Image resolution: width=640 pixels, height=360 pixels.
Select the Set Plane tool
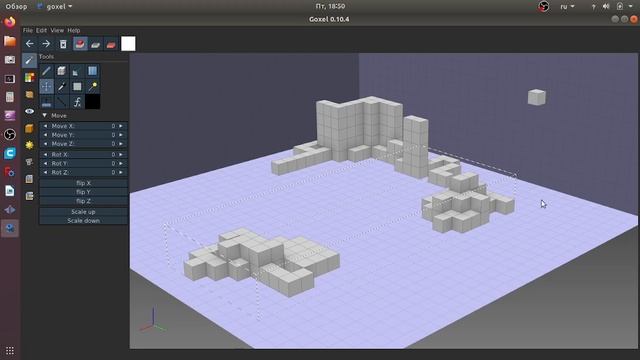click(x=92, y=71)
